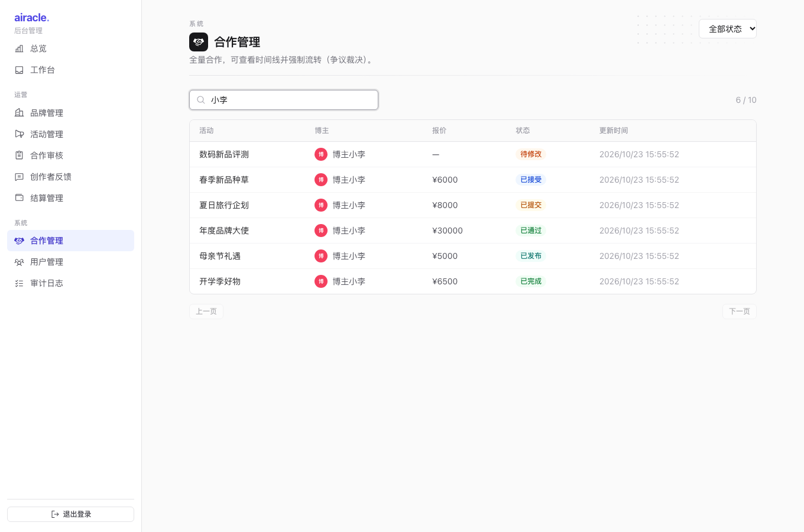The width and height of the screenshot is (804, 532).
Task: Click the 更新时间 column header
Action: coord(614,131)
